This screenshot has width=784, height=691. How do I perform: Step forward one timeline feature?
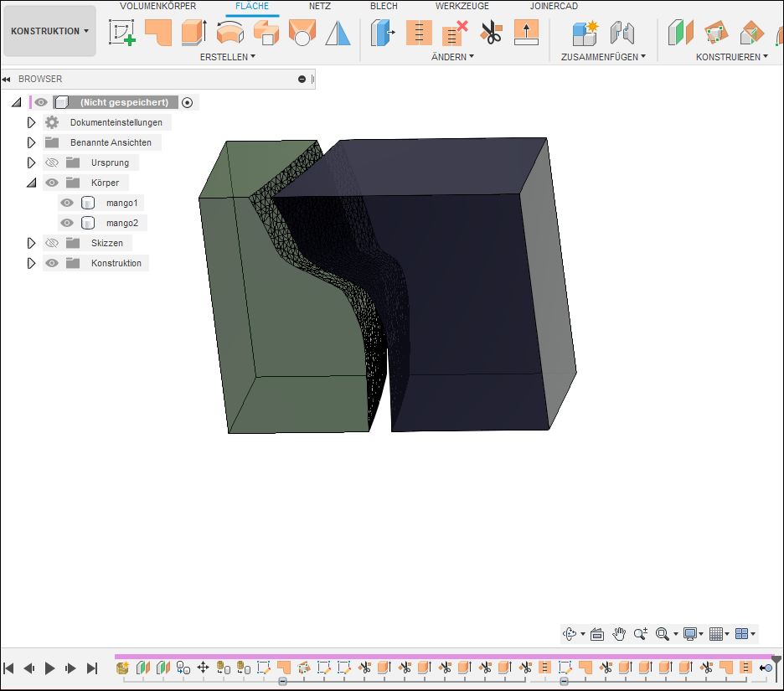[x=70, y=668]
